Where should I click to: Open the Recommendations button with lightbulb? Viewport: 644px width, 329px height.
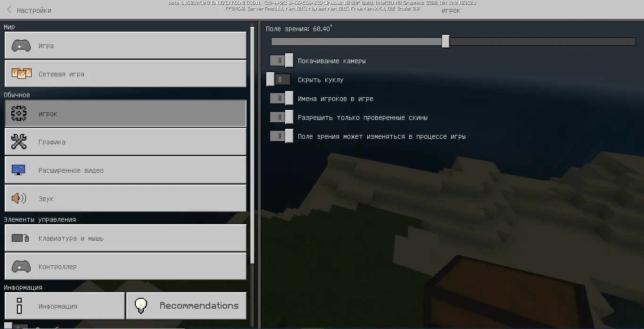(x=186, y=306)
